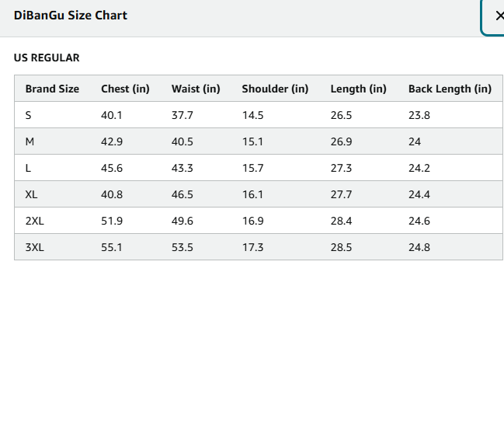This screenshot has width=504, height=429.
Task: Click shoulder value 16.1 in XL row
Action: [x=252, y=194]
